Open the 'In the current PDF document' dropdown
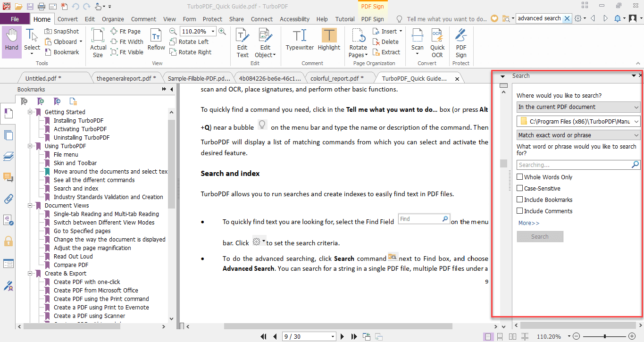Image resolution: width=644 pixels, height=342 pixels. [x=578, y=107]
